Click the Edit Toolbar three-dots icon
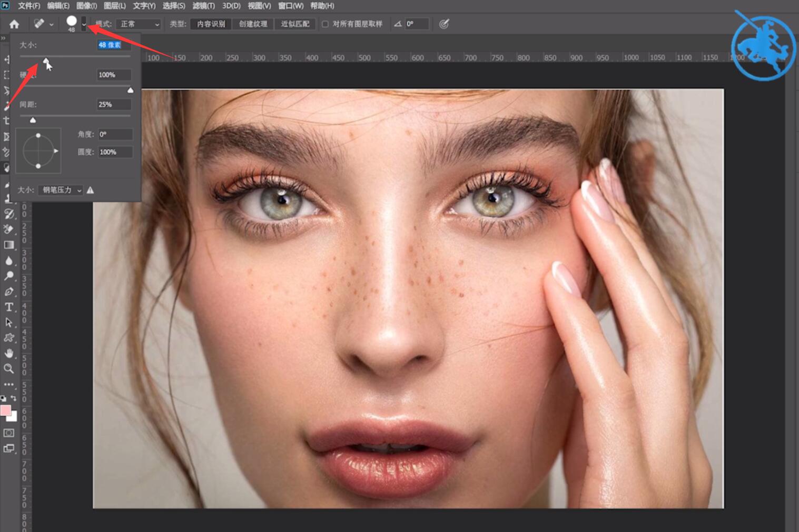This screenshot has height=532, width=799. pyautogui.click(x=8, y=385)
